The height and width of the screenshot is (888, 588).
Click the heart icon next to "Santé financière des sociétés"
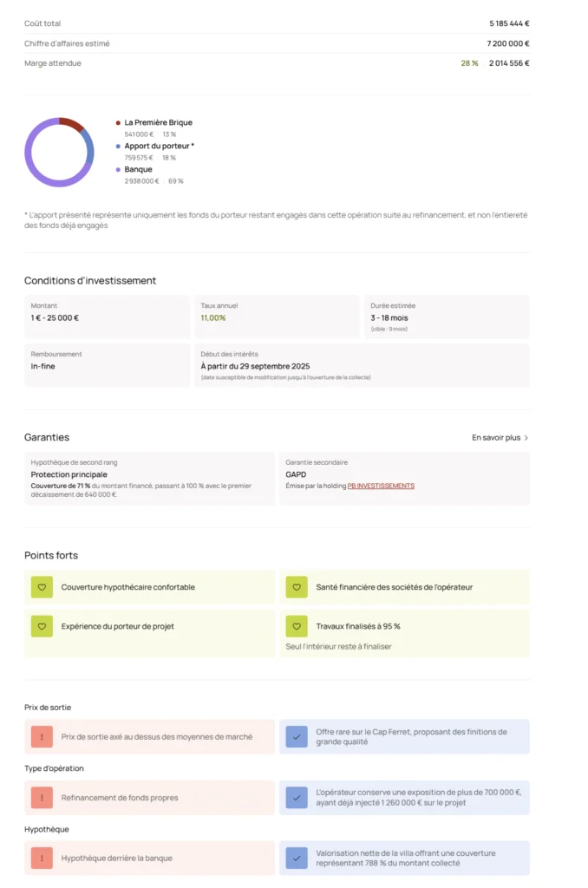click(x=297, y=587)
